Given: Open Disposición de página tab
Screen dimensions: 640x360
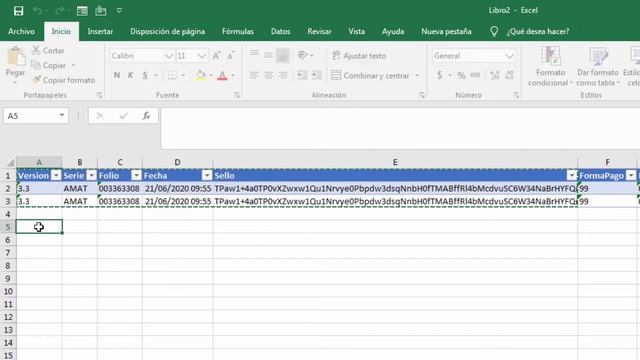Looking at the screenshot, I should (167, 31).
